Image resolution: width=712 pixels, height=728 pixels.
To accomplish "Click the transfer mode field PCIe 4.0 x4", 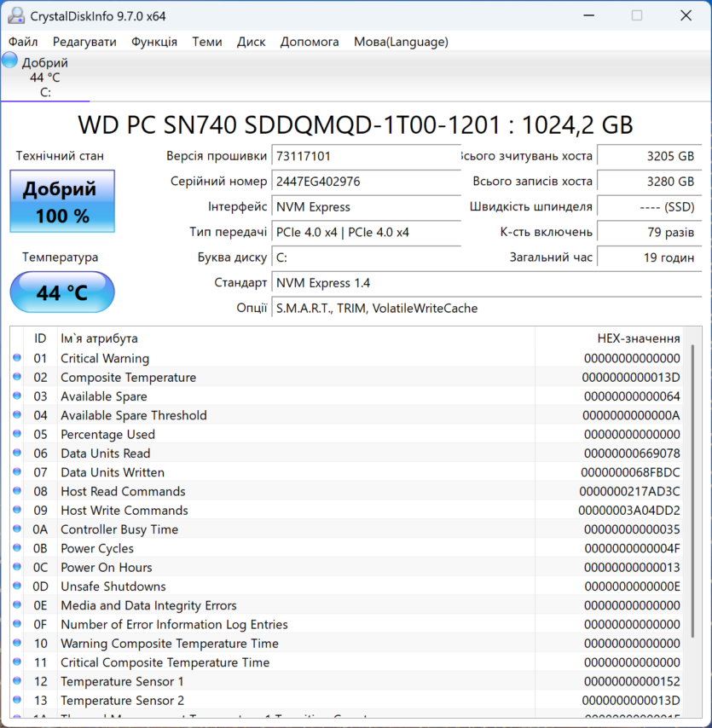I will coord(366,232).
